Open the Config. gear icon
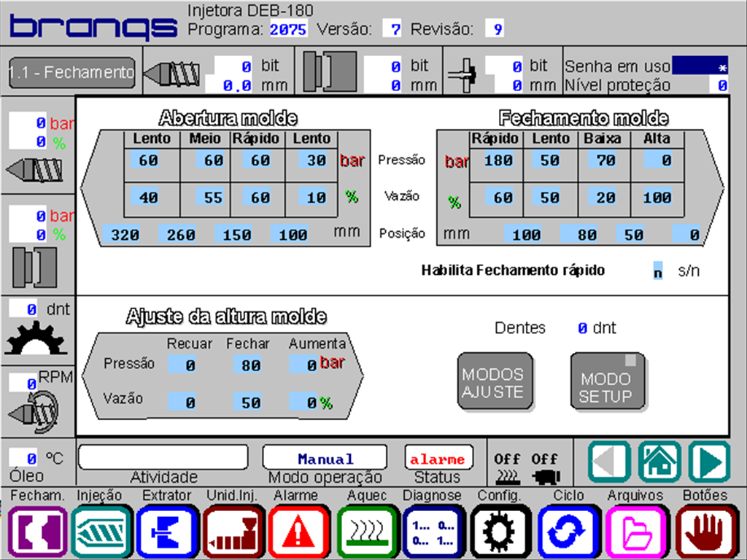This screenshot has height=560, width=747. click(x=500, y=532)
